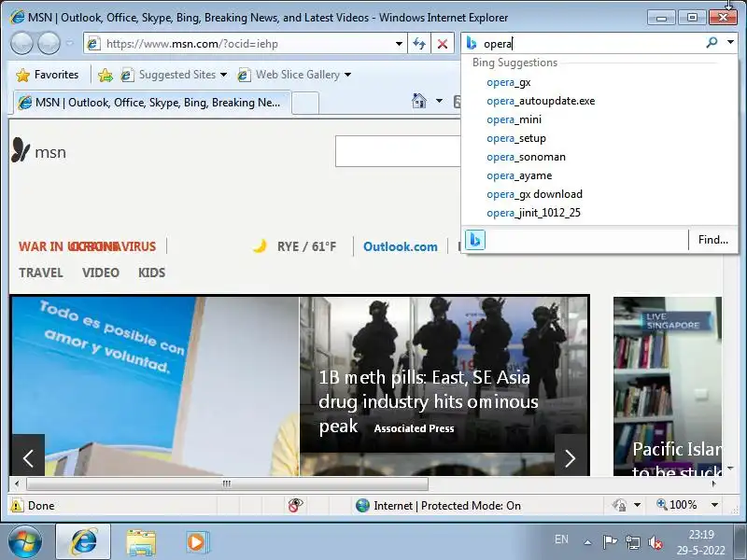The image size is (747, 560).
Task: Click horizontal scrollbar left arrow
Action: pyautogui.click(x=17, y=483)
